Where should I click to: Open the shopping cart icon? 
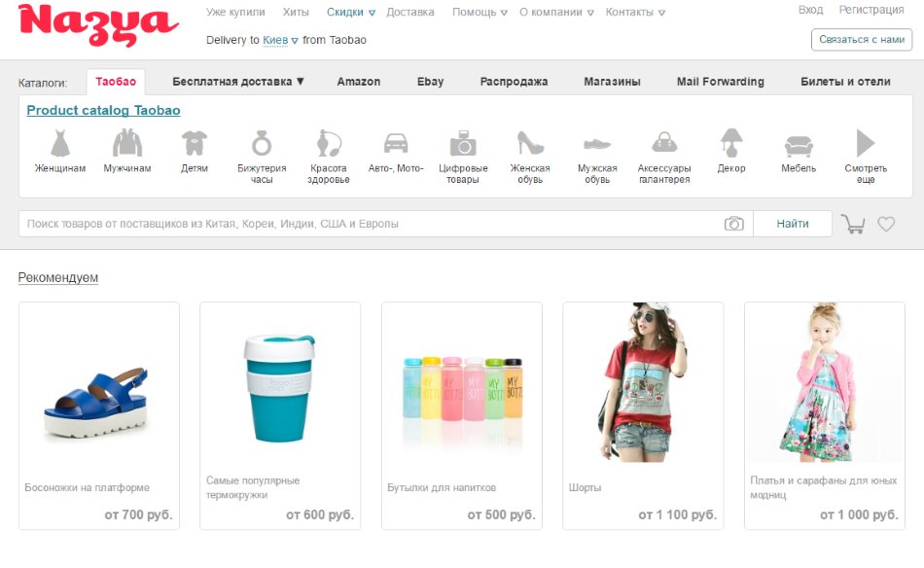[x=853, y=224]
